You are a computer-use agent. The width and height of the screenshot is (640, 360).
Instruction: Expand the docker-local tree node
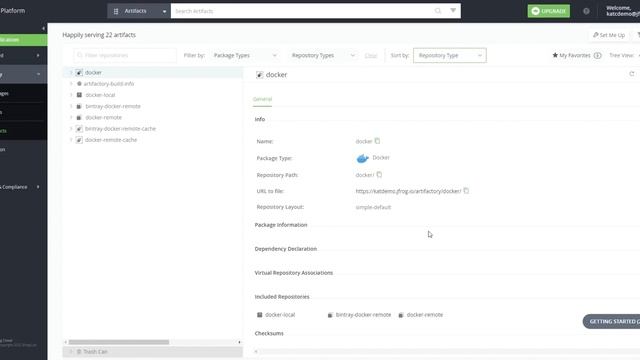click(x=71, y=95)
